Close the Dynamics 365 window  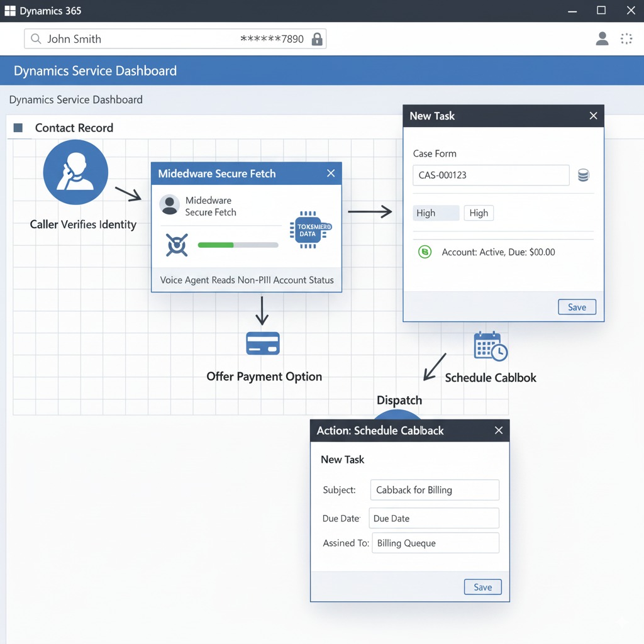pyautogui.click(x=631, y=10)
